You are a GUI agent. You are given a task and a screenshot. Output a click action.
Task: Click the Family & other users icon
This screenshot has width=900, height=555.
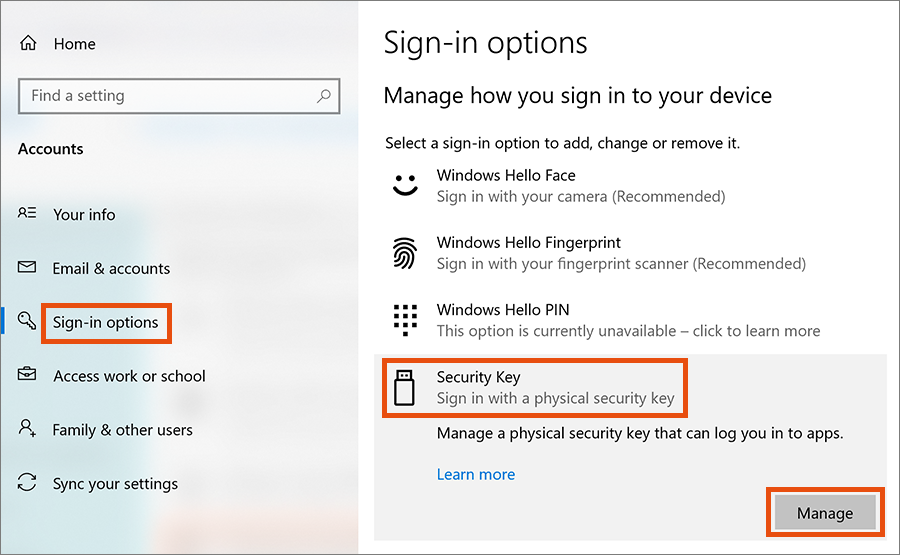click(x=27, y=429)
